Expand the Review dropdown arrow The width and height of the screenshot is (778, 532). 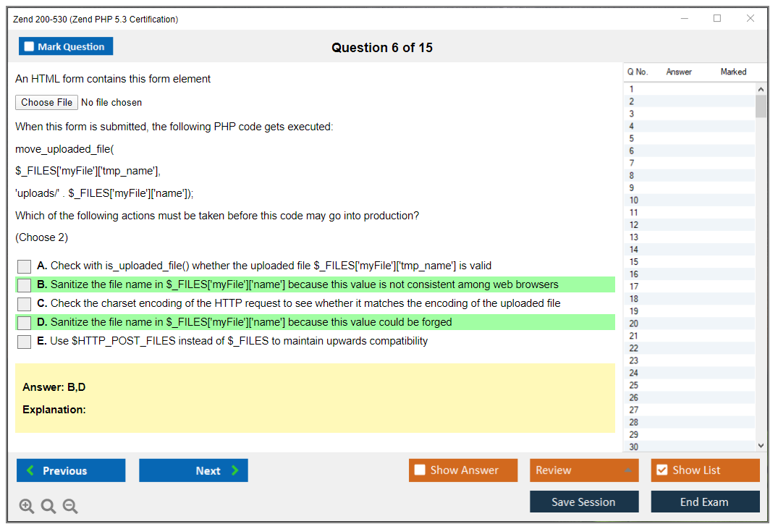point(628,470)
